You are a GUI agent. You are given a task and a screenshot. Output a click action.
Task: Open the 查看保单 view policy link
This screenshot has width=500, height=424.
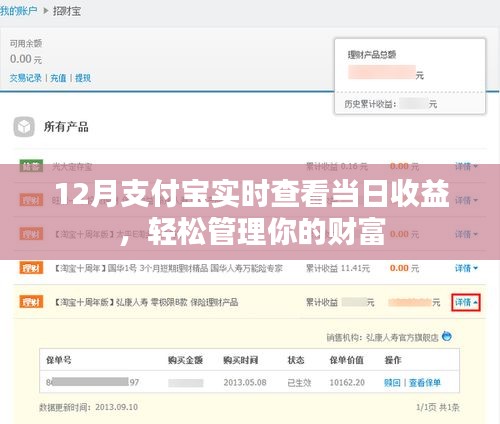tap(425, 382)
